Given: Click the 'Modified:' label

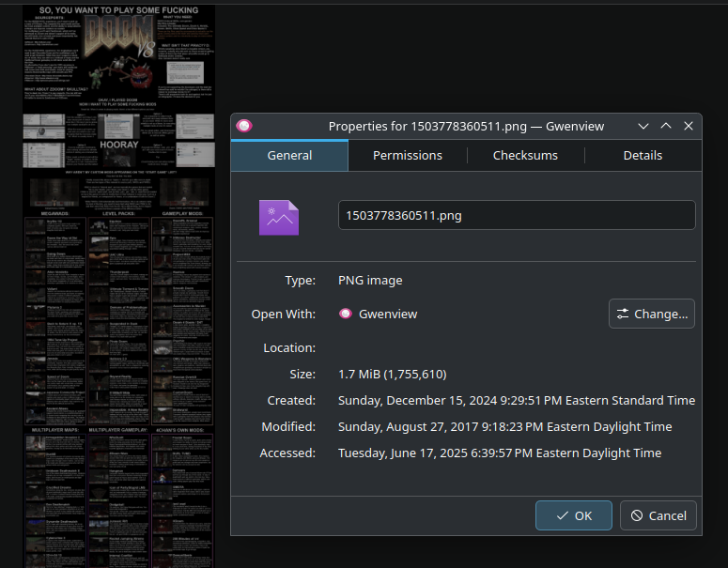Looking at the screenshot, I should click(288, 426).
